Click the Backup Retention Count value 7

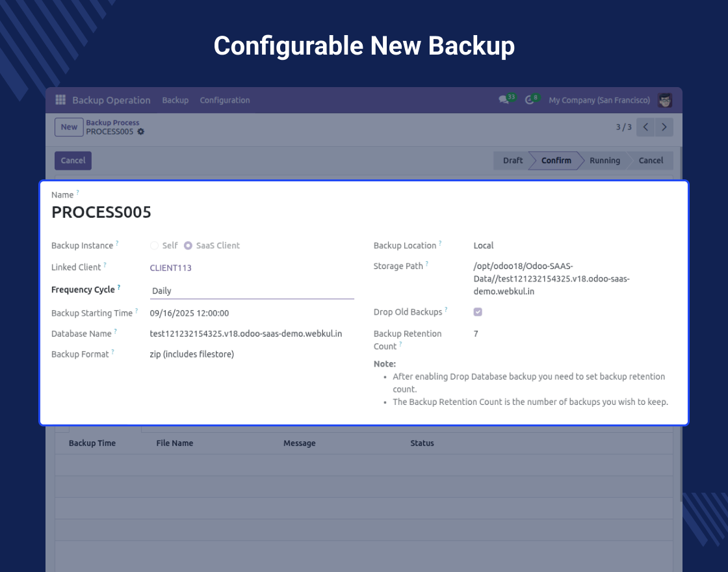coord(476,334)
